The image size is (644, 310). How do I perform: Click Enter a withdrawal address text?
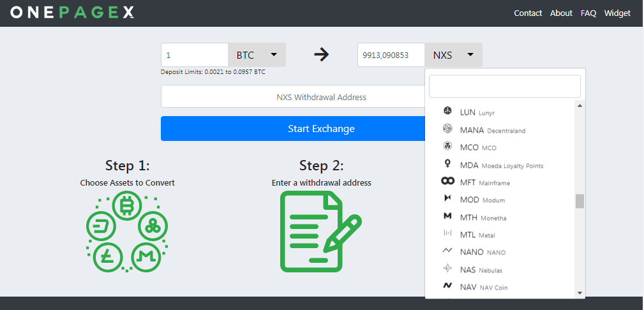[x=321, y=182]
